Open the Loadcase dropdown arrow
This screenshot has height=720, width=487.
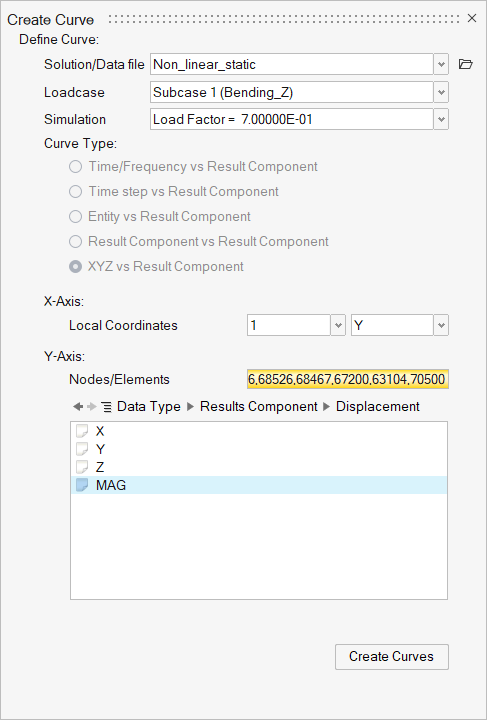441,92
